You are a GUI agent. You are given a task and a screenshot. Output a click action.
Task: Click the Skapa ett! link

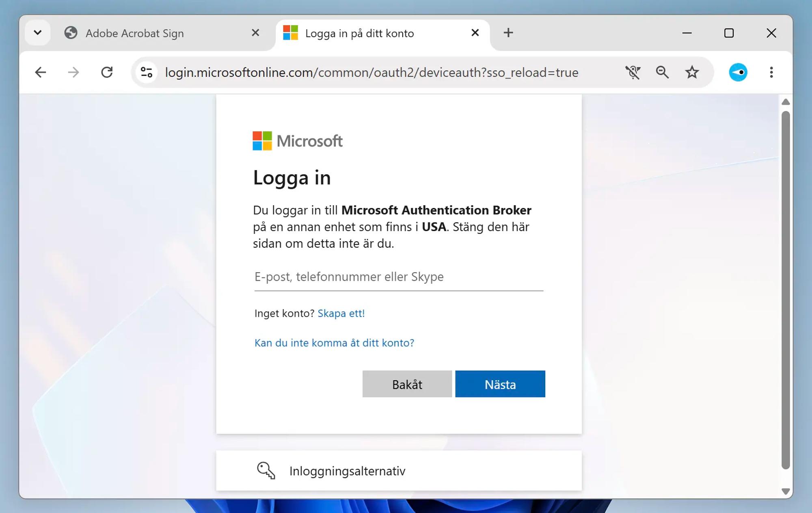click(341, 313)
